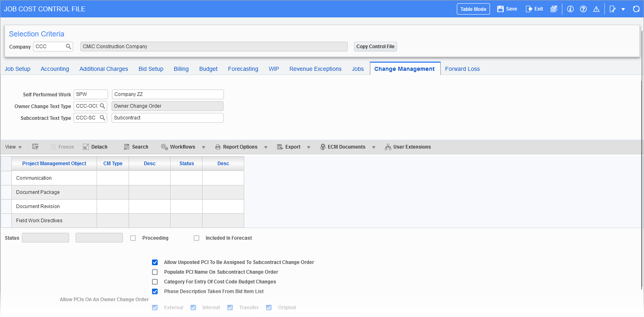The image size is (644, 317).
Task: Select the Document Package row
Action: 122,192
